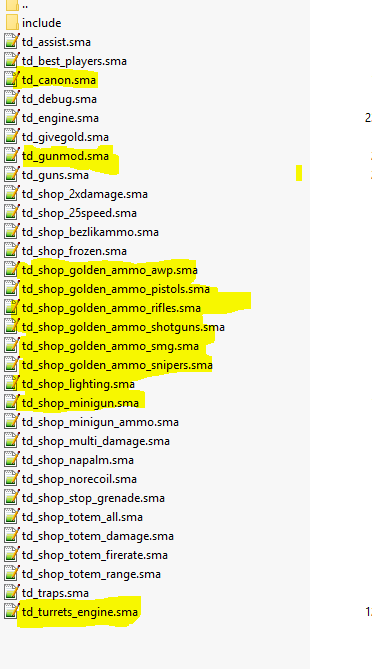The width and height of the screenshot is (372, 669).
Task: Select the td_gunmod.sma filename
Action: pyautogui.click(x=65, y=156)
